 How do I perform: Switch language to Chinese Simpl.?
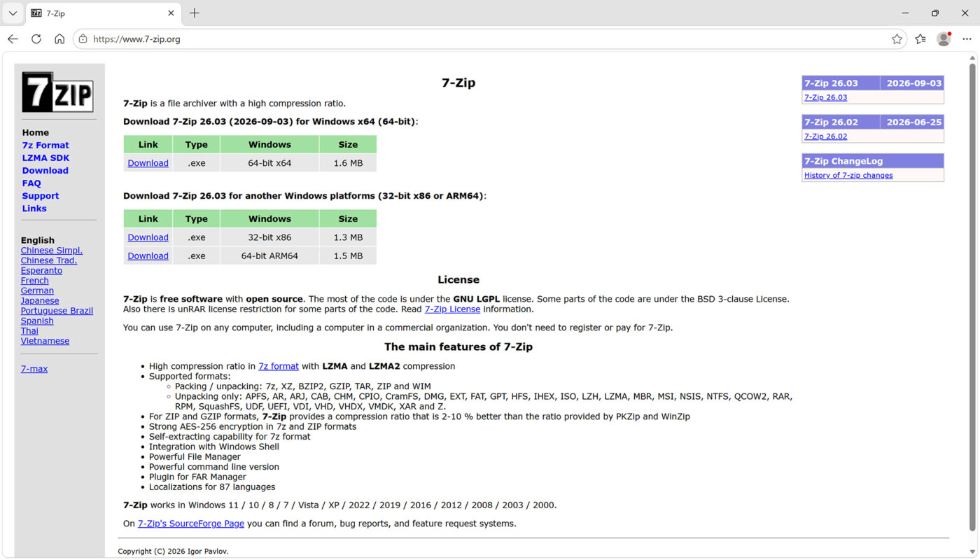tap(52, 251)
